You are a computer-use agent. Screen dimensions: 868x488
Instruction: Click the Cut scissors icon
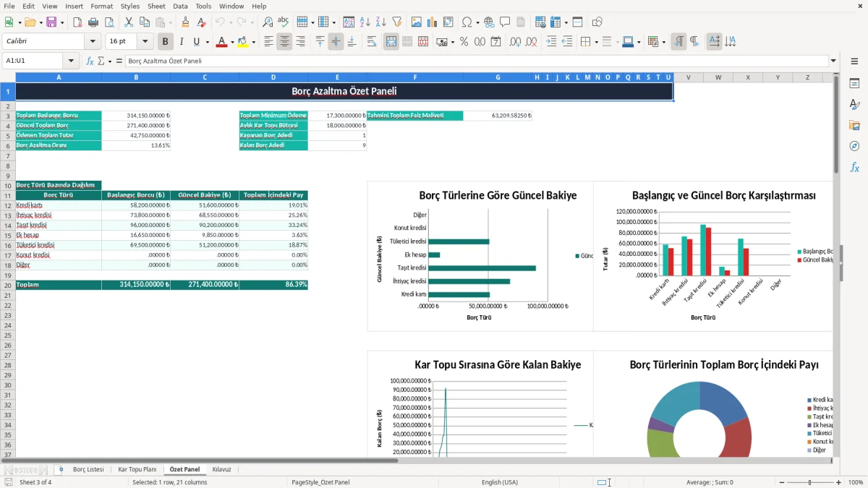(129, 22)
